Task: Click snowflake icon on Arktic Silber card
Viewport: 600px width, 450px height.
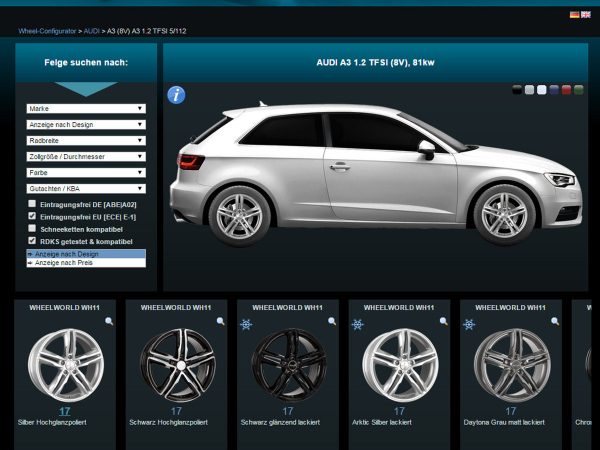Action: click(x=357, y=324)
